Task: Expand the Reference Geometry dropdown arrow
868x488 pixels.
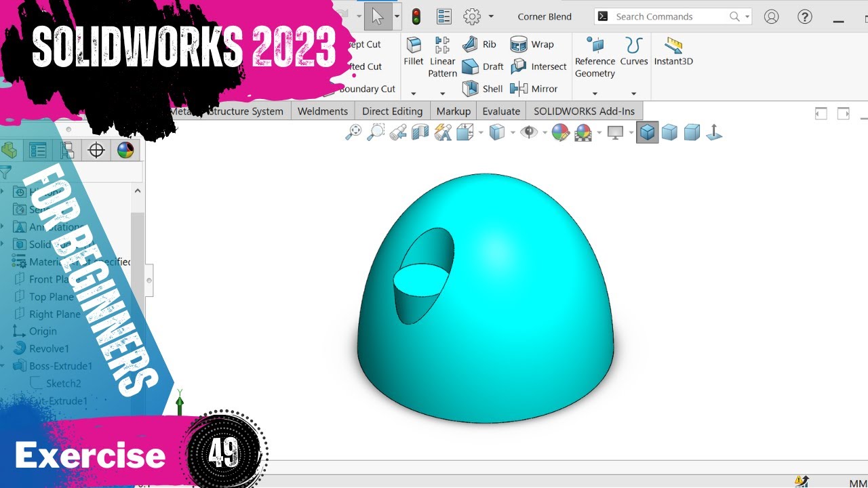Action: (x=595, y=94)
